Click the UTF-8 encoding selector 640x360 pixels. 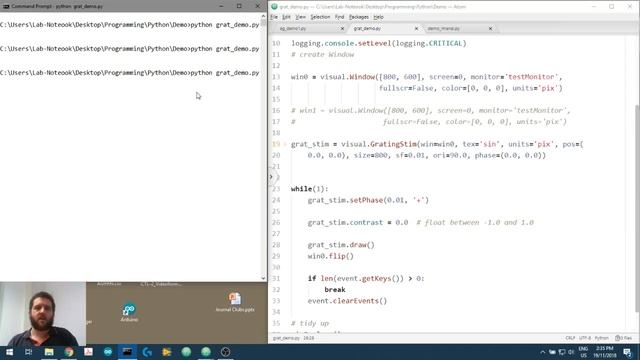click(585, 338)
